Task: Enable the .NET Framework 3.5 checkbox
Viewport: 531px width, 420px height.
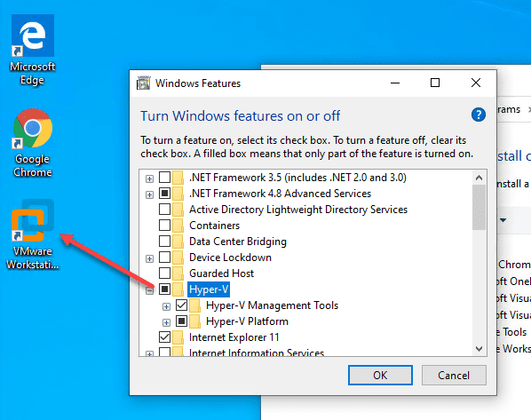Action: pos(164,177)
